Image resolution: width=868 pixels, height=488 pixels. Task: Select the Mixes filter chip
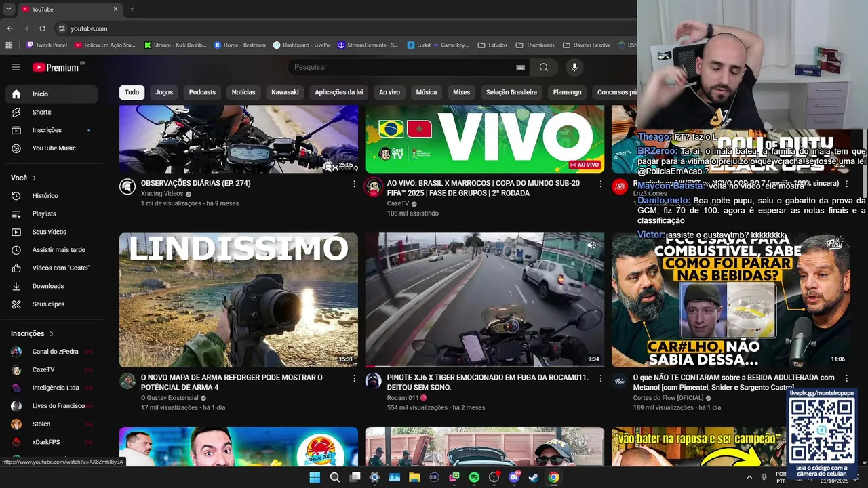tap(461, 92)
